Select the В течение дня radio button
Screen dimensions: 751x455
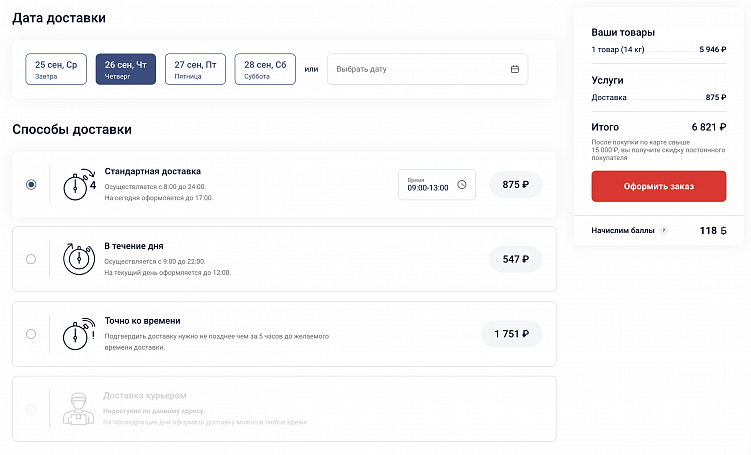31,259
